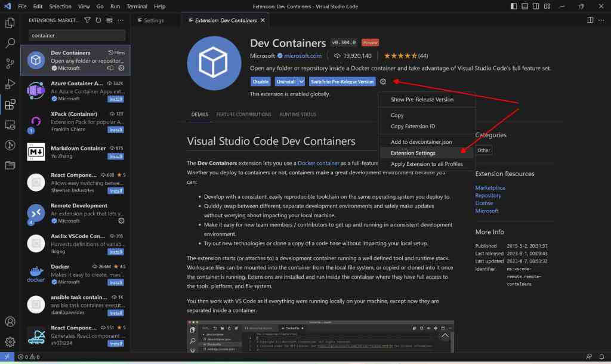Choose Extension Settings from context menu
The width and height of the screenshot is (611, 364).
(427, 153)
